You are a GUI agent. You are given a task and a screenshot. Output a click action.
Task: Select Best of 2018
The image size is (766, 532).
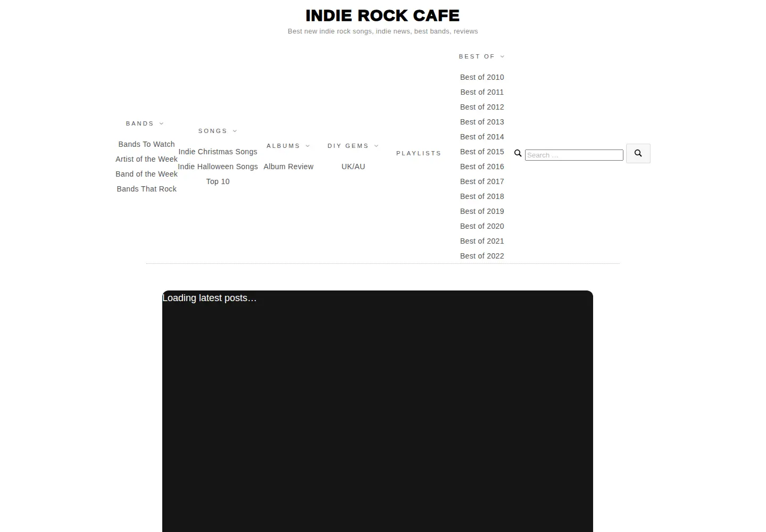(482, 196)
